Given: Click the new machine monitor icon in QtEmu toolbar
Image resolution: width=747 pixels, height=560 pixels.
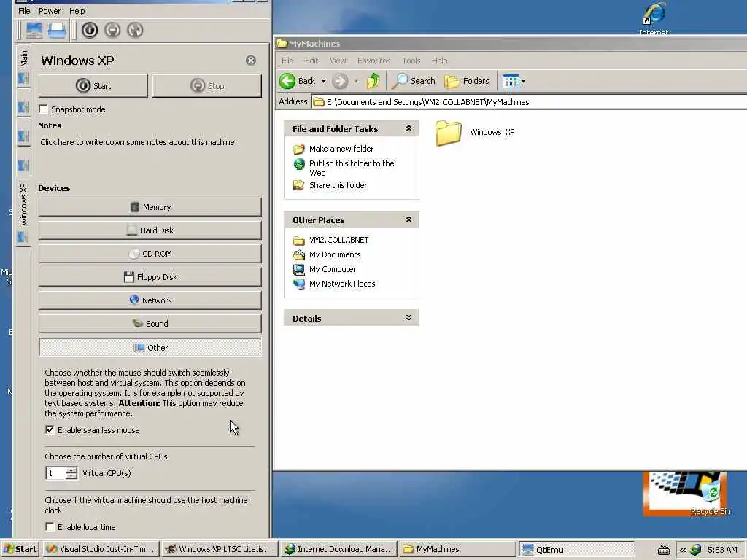Looking at the screenshot, I should (34, 31).
